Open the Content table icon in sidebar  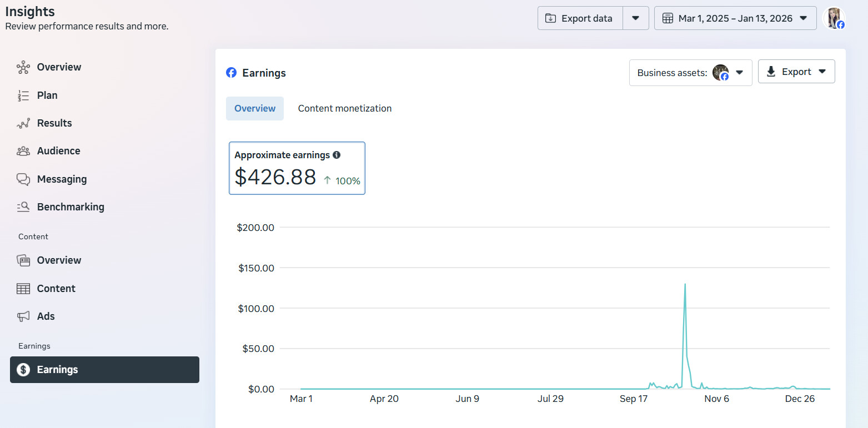(x=23, y=289)
